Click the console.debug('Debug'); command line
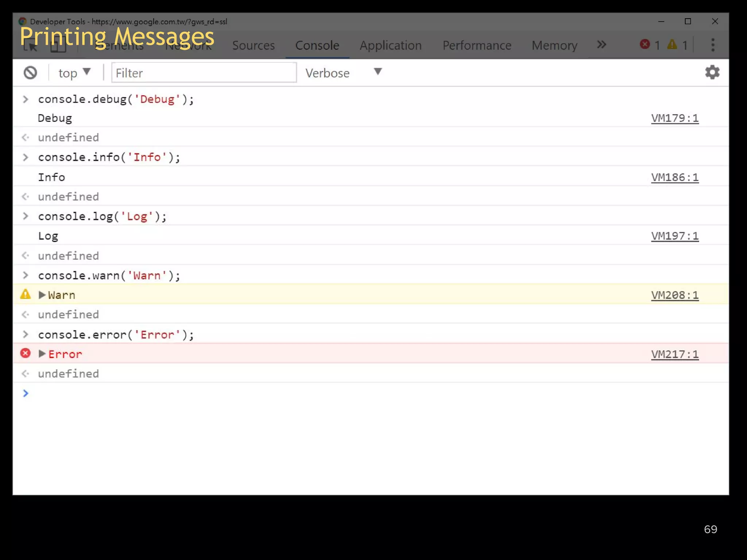Screen dimensions: 747x560 click(116, 99)
